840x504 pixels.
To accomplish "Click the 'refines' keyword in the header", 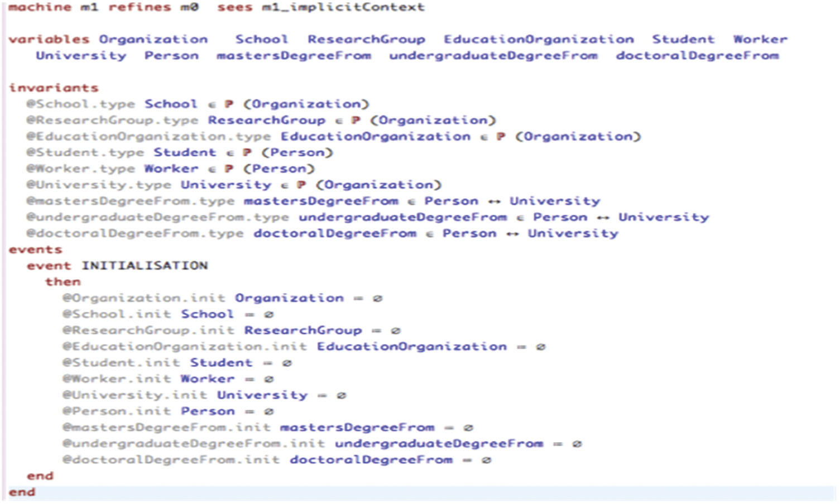I will point(140,7).
